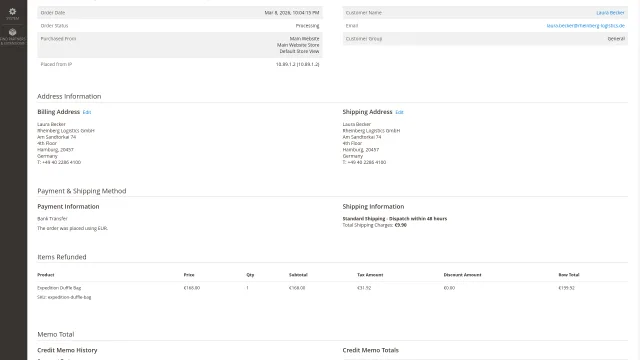Click the 'Purchased From' label
This screenshot has height=360, width=640.
[x=58, y=39]
